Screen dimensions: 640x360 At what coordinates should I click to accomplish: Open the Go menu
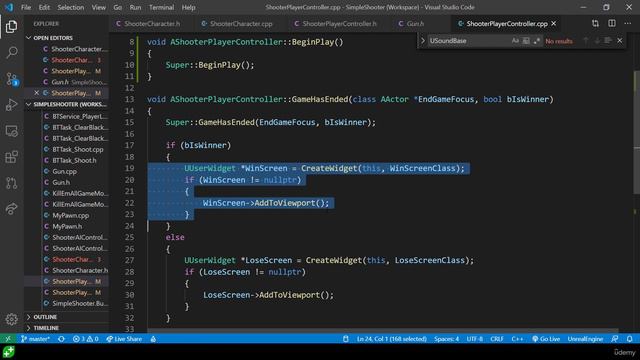tap(118, 7)
